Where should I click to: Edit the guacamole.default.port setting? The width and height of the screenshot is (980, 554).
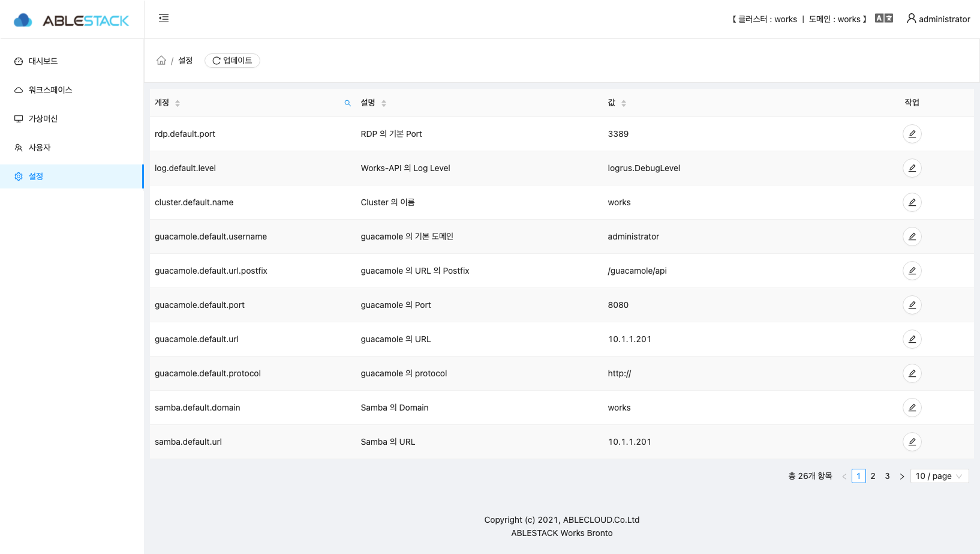click(x=912, y=305)
